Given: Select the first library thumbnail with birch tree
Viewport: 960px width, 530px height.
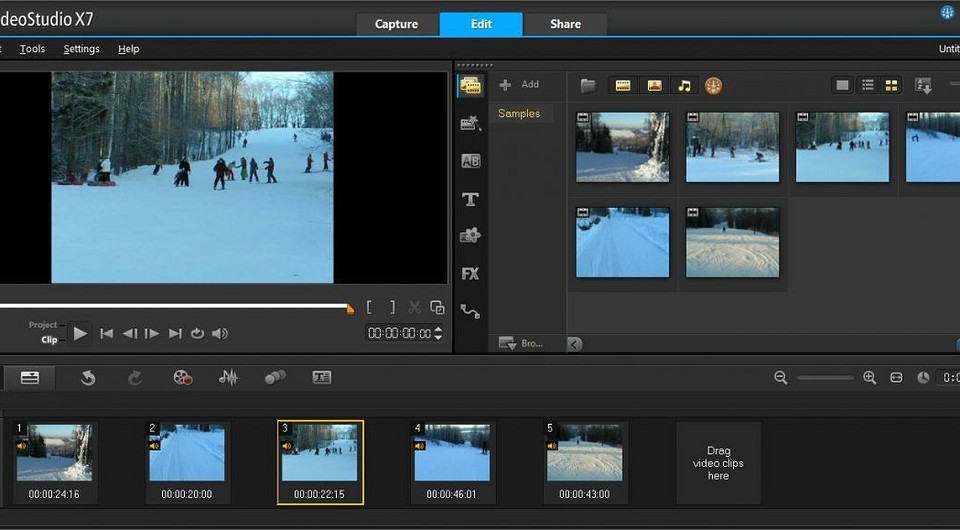Looking at the screenshot, I should tap(623, 147).
